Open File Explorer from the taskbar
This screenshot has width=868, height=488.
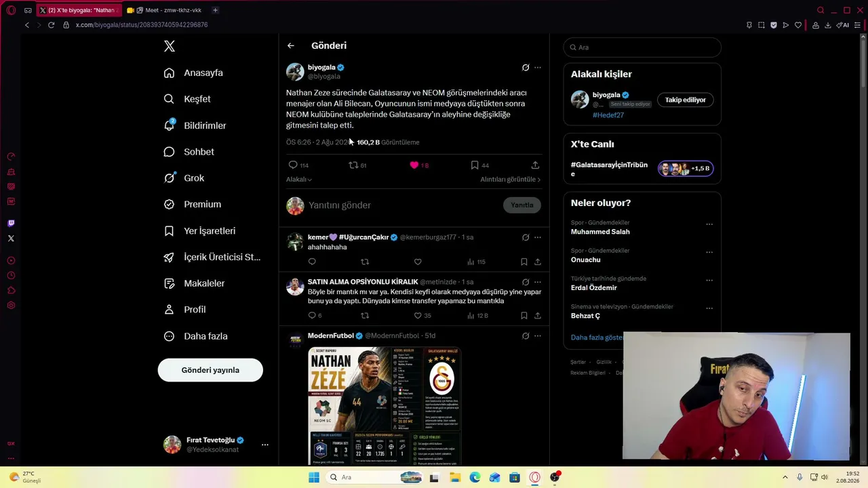point(454,477)
